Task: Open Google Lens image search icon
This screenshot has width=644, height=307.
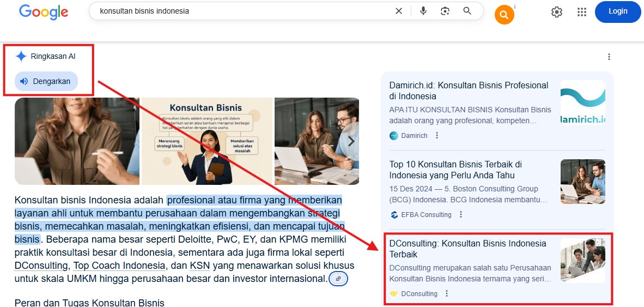Action: tap(445, 11)
